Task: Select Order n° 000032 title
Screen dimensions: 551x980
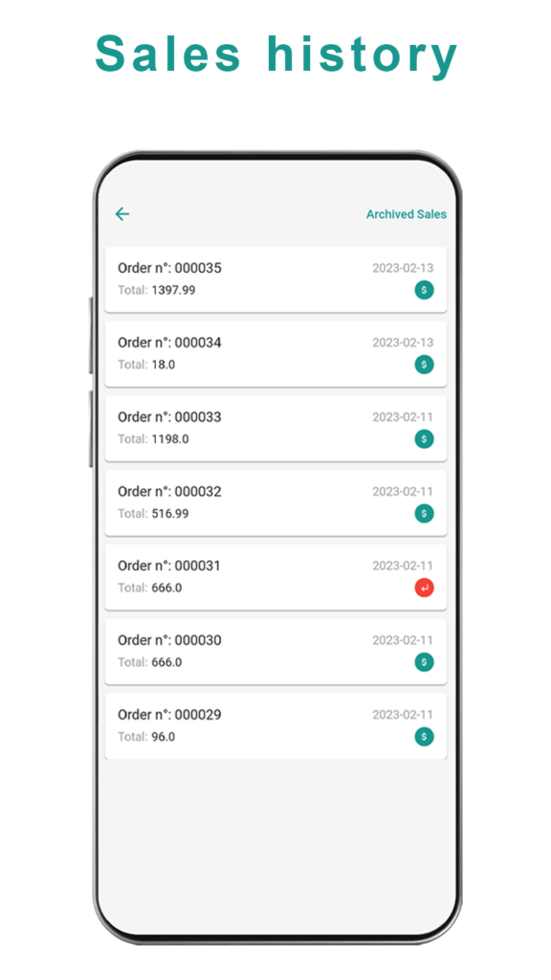Action: click(169, 491)
